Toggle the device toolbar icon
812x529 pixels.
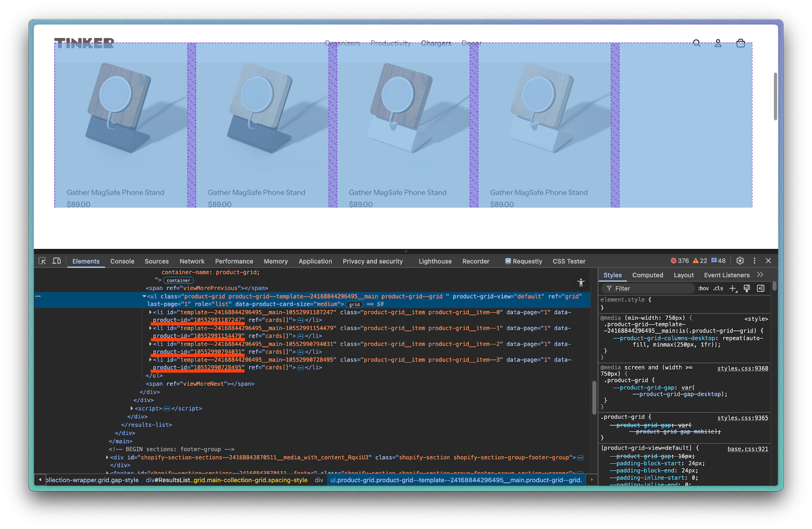click(57, 261)
